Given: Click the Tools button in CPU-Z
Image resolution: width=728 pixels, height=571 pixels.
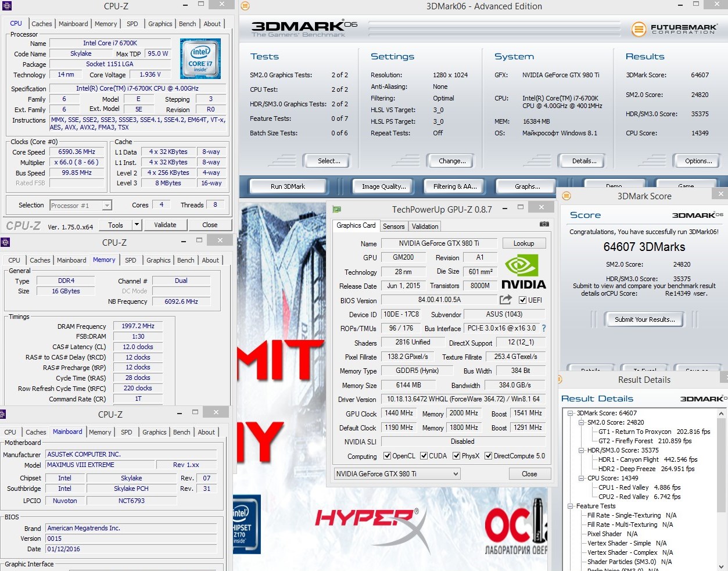Looking at the screenshot, I should click(x=116, y=225).
